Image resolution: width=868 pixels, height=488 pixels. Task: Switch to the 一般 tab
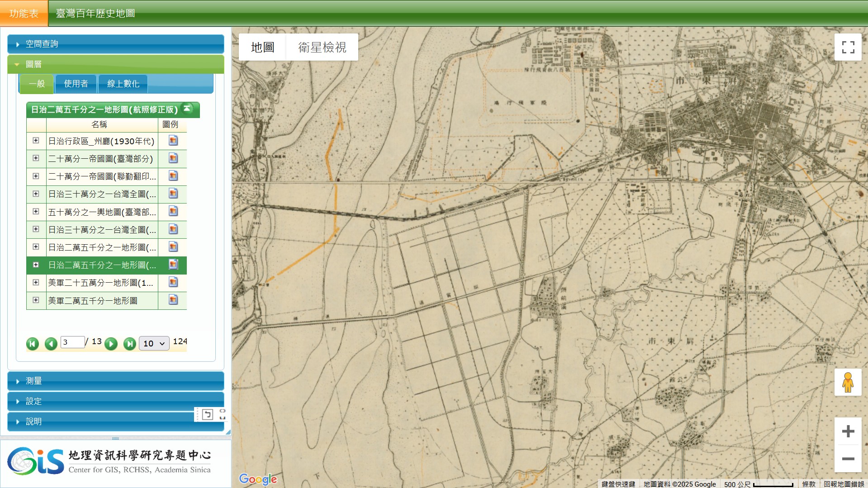tap(37, 84)
